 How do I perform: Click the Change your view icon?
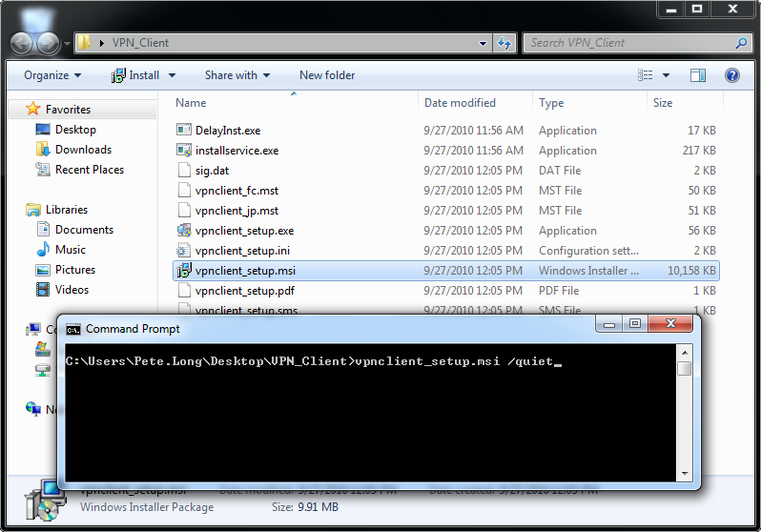(645, 74)
